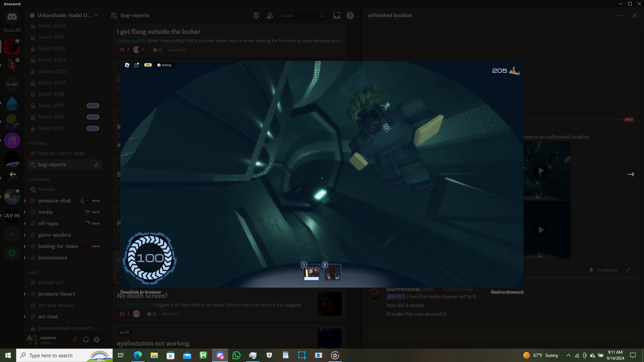Toggle microphone mute in user panel
Viewport: 644px width, 362px height.
[x=75, y=340]
